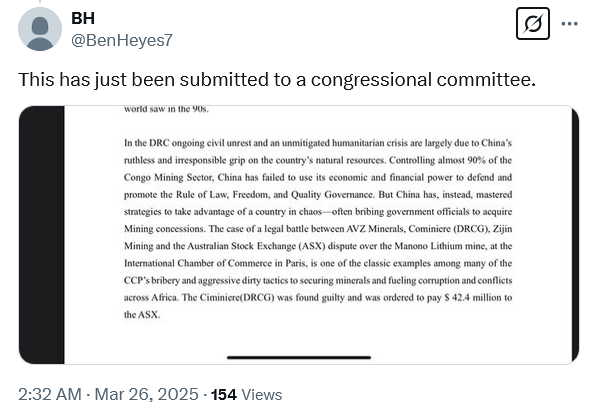Click the Mar 26, 2025 date
This screenshot has height=412, width=598.
146,394
